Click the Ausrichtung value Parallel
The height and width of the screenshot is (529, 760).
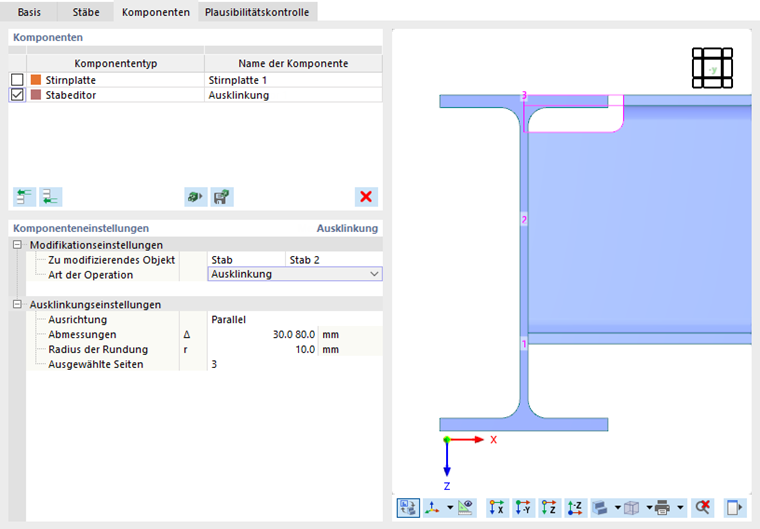tap(295, 320)
